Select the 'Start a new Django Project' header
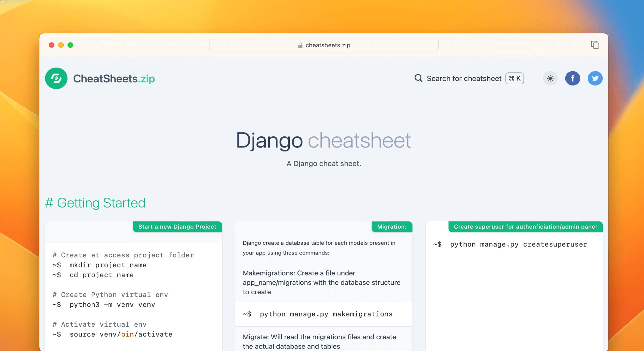This screenshot has width=644, height=351. point(177,226)
